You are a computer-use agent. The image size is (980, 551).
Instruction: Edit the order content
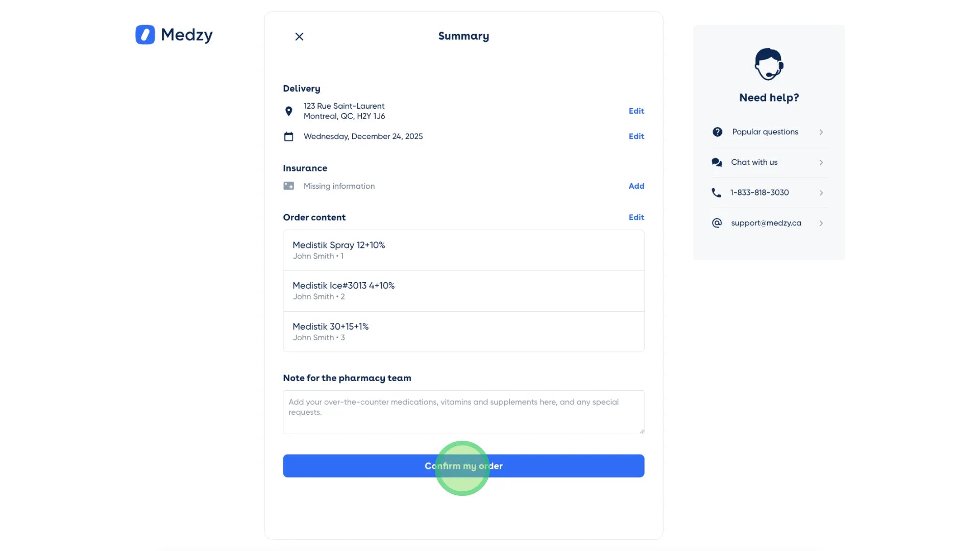coord(636,217)
